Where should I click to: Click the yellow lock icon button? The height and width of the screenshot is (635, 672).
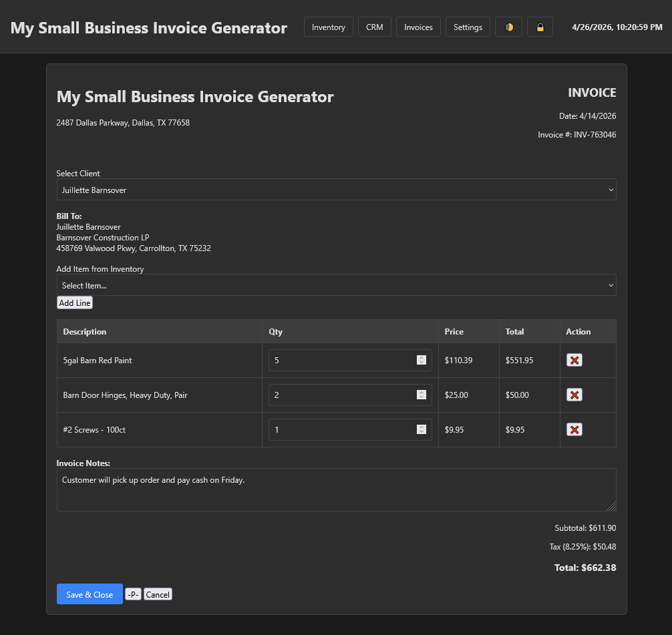[540, 27]
